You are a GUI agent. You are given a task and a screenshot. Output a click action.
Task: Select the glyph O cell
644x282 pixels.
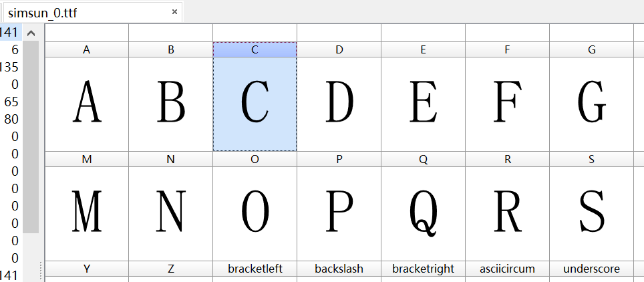click(x=255, y=213)
